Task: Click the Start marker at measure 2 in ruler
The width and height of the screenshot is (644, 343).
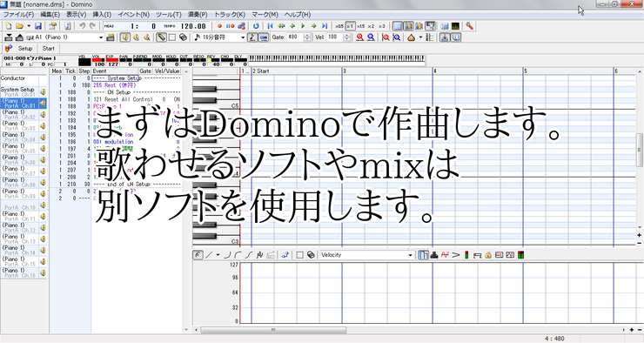Action: [261, 71]
